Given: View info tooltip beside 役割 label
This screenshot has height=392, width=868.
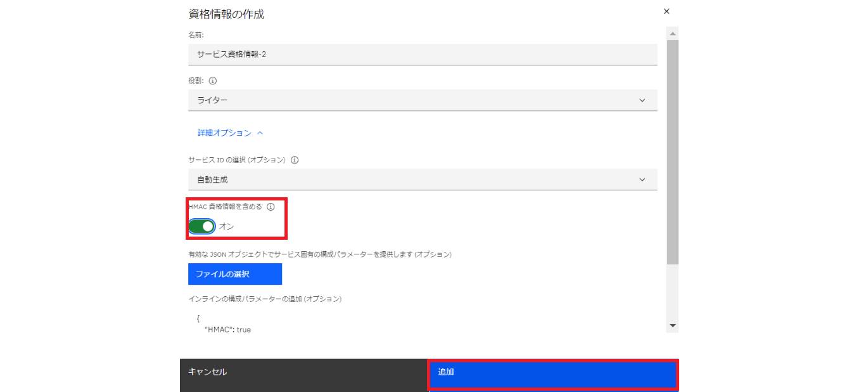Looking at the screenshot, I should click(x=213, y=81).
